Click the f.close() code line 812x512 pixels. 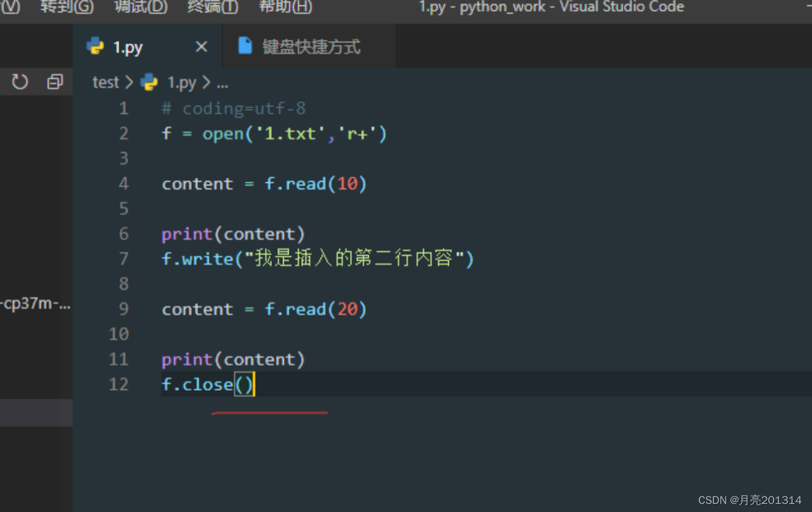[208, 385]
